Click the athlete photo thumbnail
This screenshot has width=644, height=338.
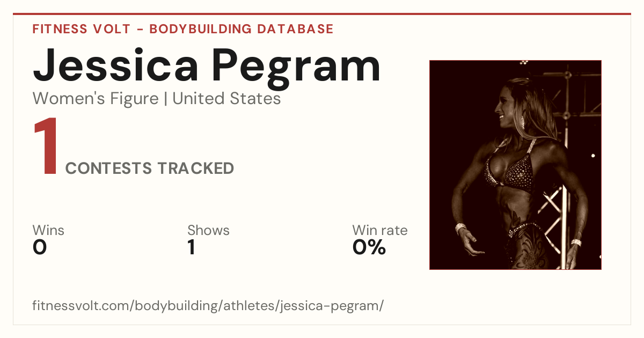coord(515,165)
